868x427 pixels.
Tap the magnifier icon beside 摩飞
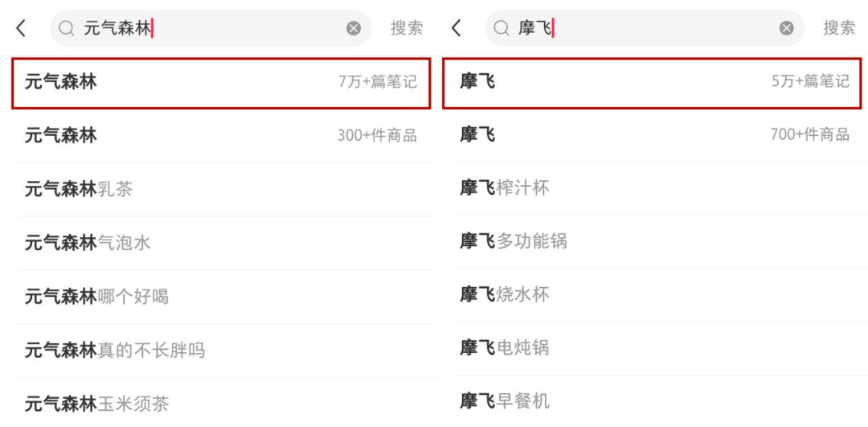[502, 28]
